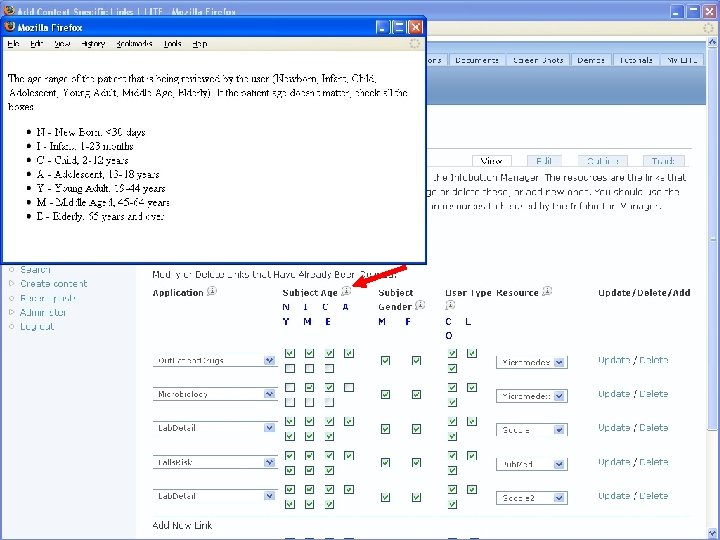Click Log out in the sidebar

click(37, 326)
